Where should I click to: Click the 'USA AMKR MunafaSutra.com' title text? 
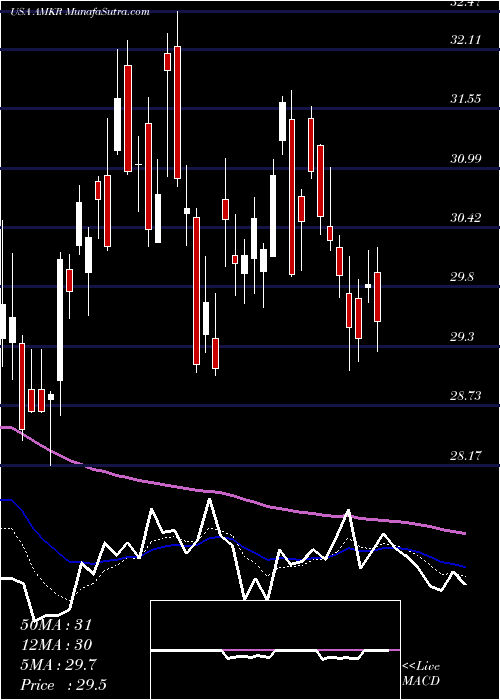tap(80, 12)
